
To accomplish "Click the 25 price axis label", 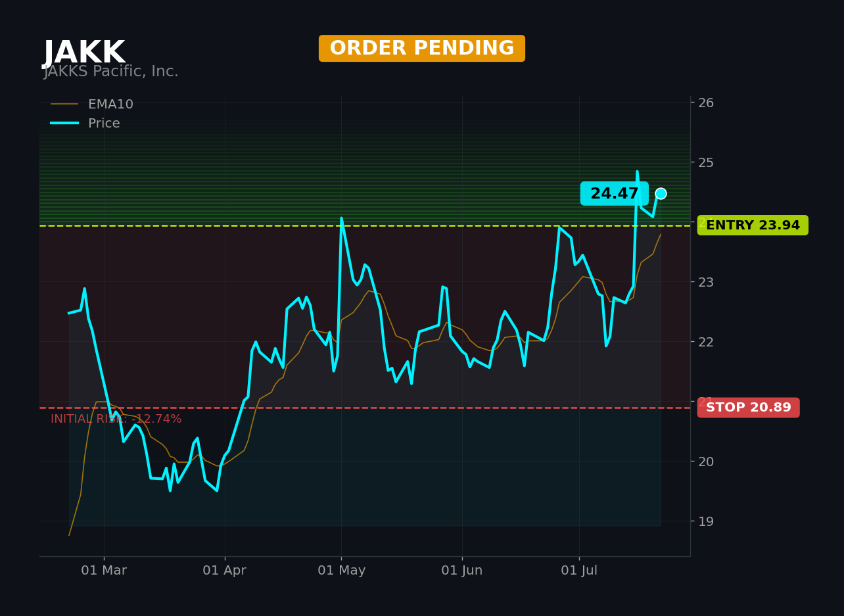I will click(x=706, y=162).
